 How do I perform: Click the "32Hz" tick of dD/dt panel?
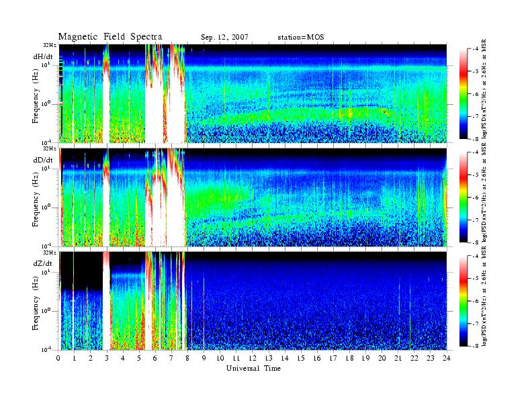click(50, 148)
